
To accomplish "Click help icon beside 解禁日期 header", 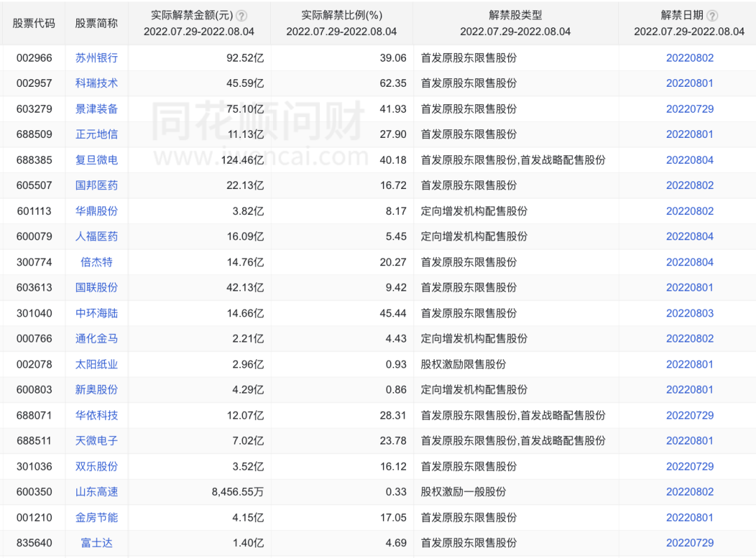I will tap(713, 15).
